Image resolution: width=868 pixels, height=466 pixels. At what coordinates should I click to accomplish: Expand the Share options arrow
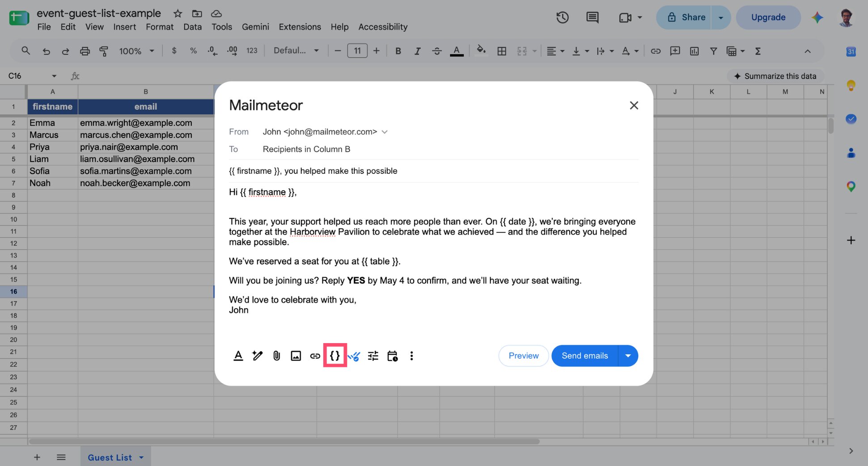(721, 17)
